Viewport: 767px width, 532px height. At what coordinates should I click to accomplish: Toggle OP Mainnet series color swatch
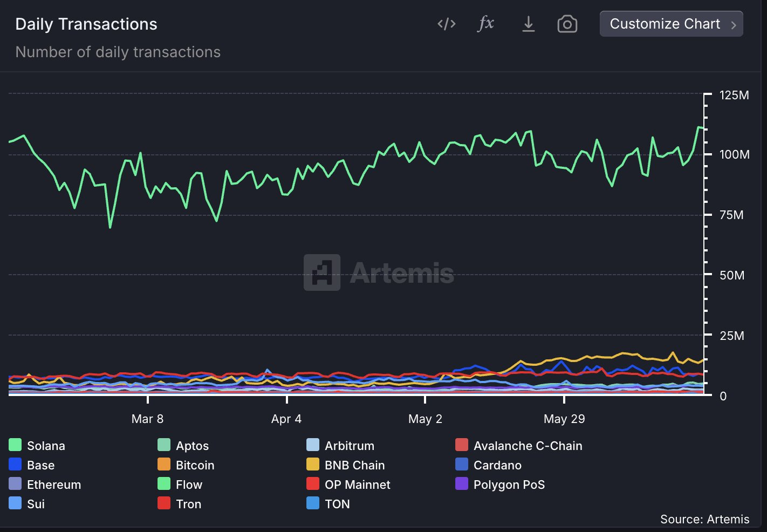click(313, 484)
